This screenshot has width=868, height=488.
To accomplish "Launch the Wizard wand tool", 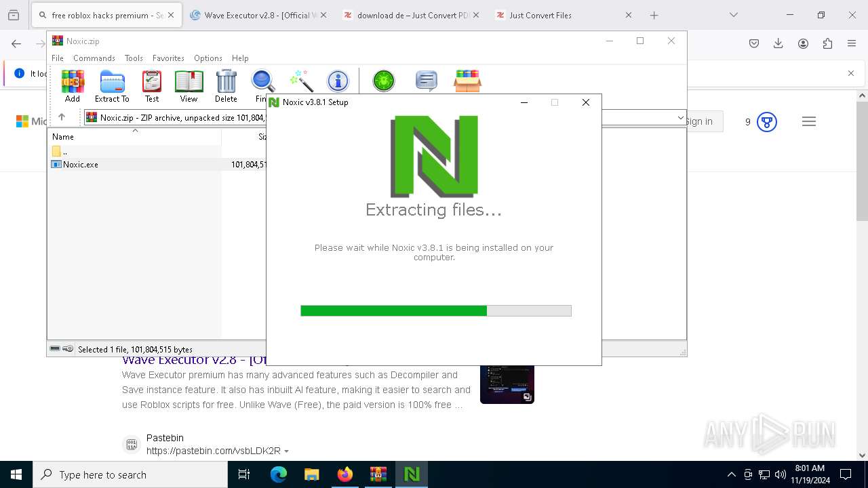I will coord(300,81).
